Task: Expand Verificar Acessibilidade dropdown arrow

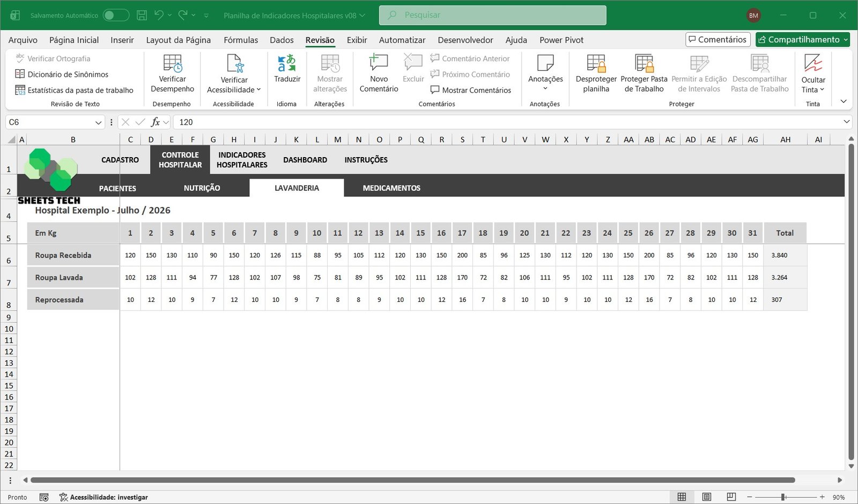Action: pyautogui.click(x=258, y=90)
